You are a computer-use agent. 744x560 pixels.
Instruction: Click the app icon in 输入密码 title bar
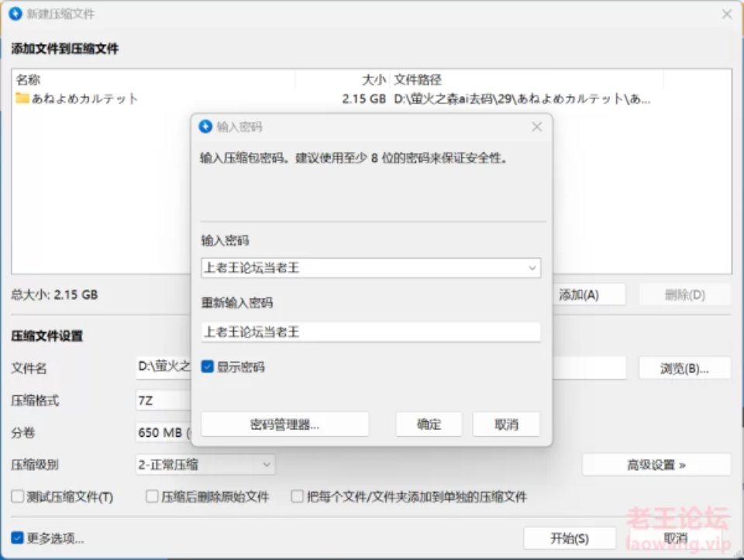tap(205, 126)
